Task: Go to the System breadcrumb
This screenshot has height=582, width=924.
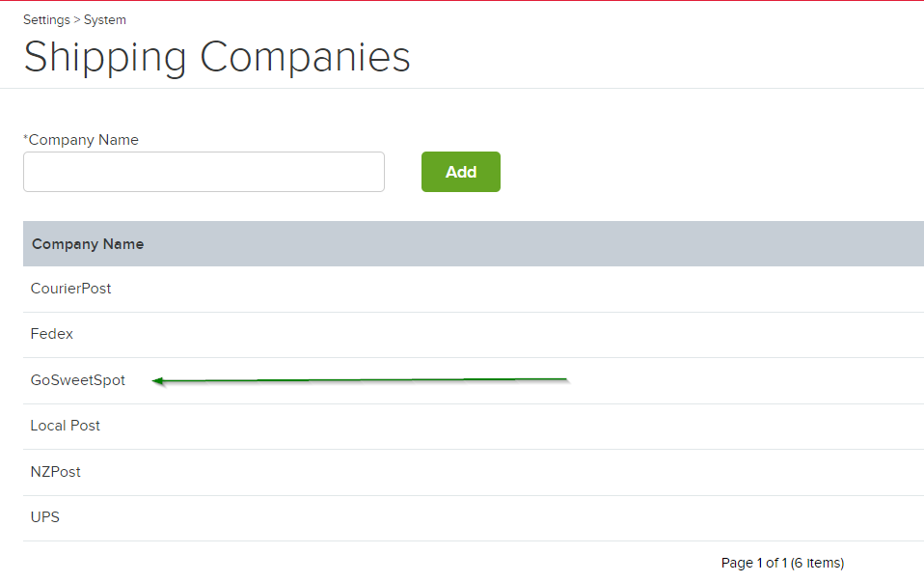Action: pyautogui.click(x=105, y=19)
